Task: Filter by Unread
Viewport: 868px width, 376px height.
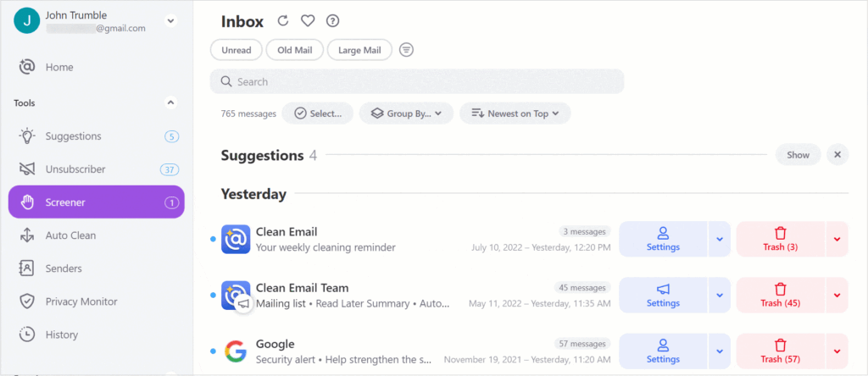Action: click(236, 50)
